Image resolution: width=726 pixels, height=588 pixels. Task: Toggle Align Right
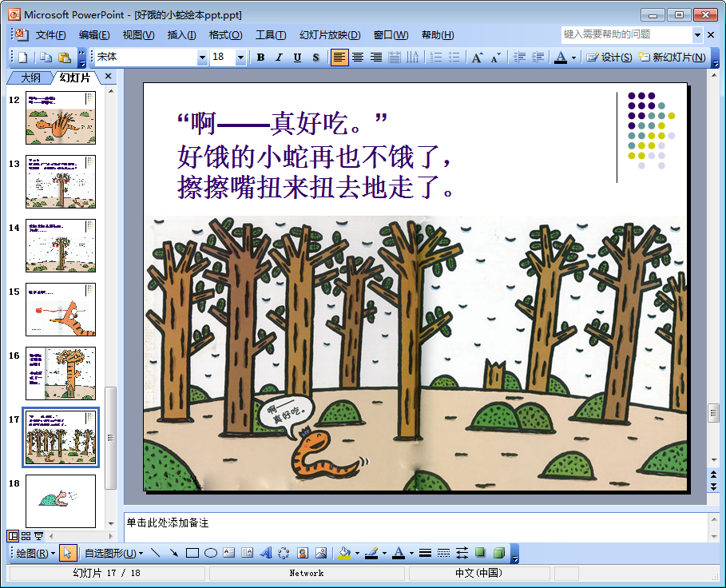pyautogui.click(x=376, y=58)
